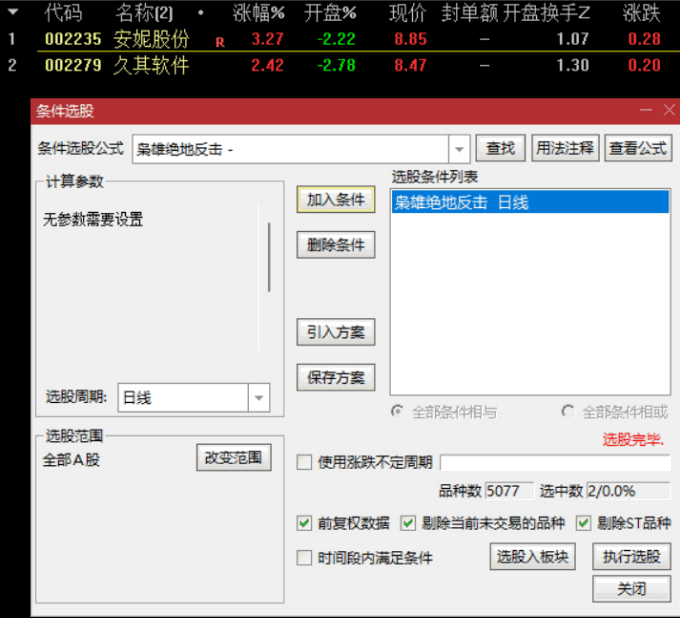Sort by 开盘换手Z column header

point(546,13)
